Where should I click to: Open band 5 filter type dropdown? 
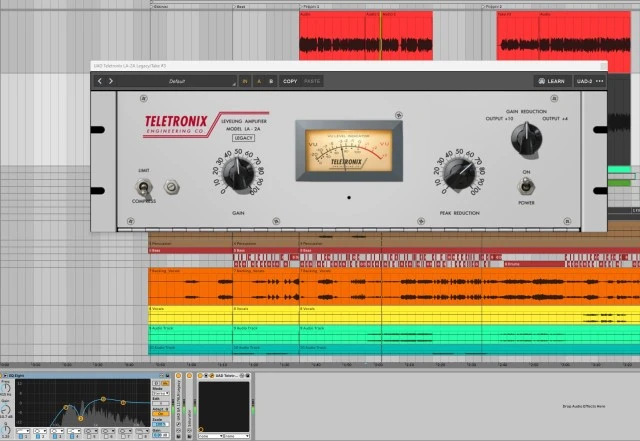91,431
